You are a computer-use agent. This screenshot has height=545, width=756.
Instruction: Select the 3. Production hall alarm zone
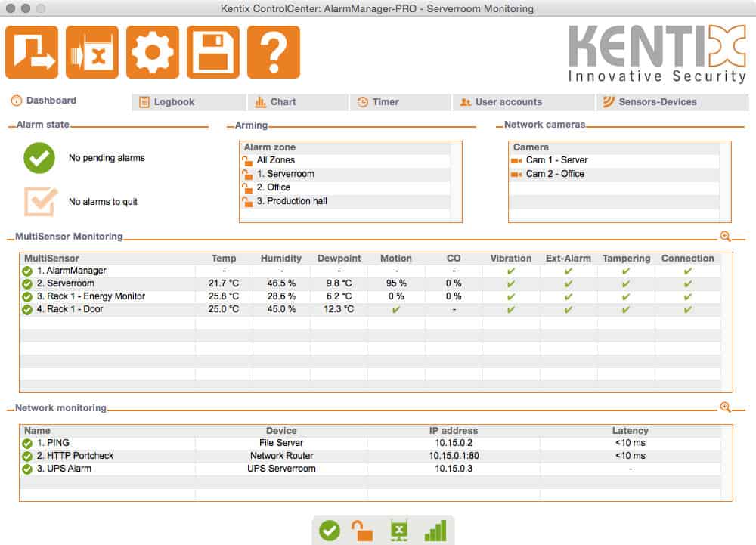click(x=345, y=201)
